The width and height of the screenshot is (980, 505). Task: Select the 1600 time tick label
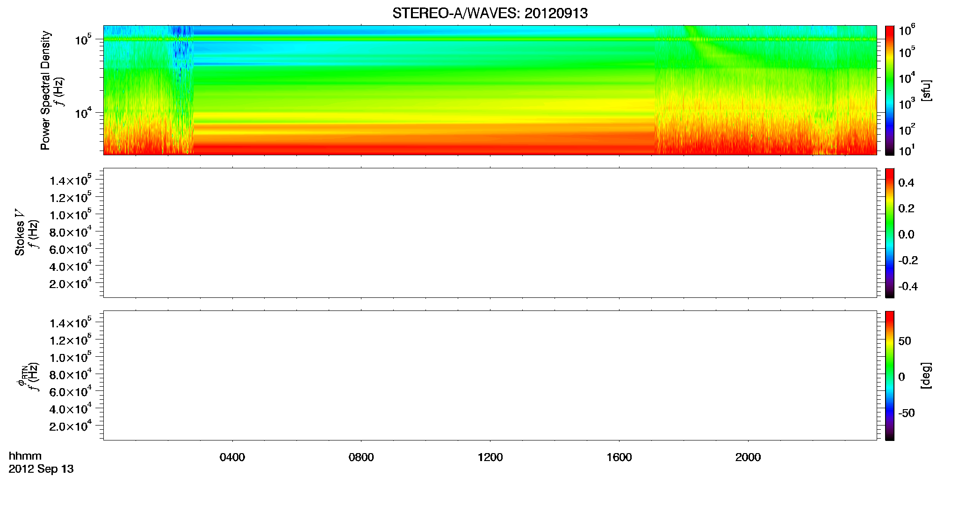[619, 457]
